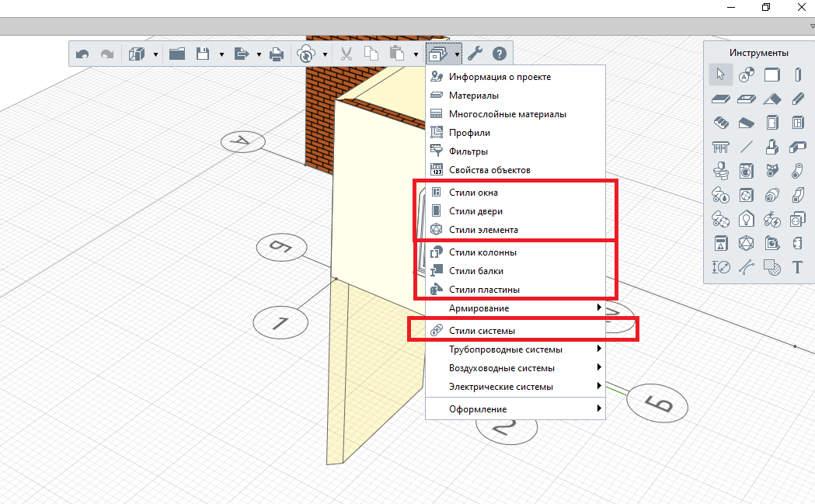Select the Ramp tool
The width and height of the screenshot is (815, 504).
pyautogui.click(x=747, y=123)
